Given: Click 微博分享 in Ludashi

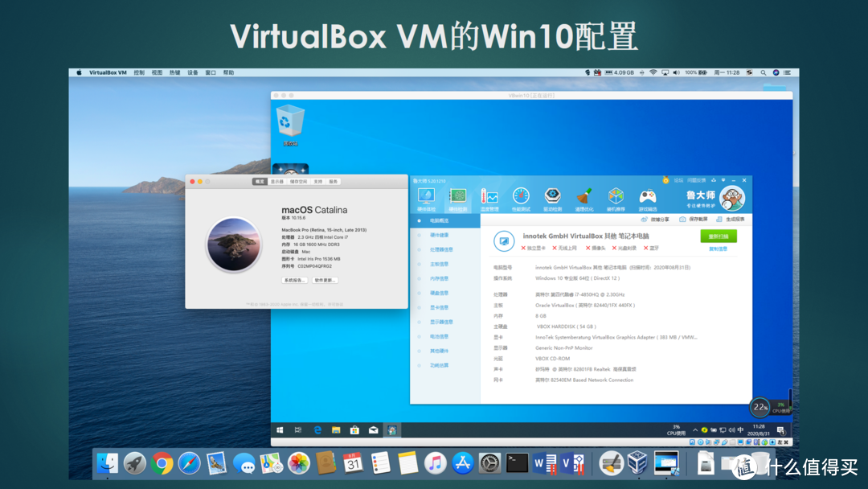Looking at the screenshot, I should point(655,220).
